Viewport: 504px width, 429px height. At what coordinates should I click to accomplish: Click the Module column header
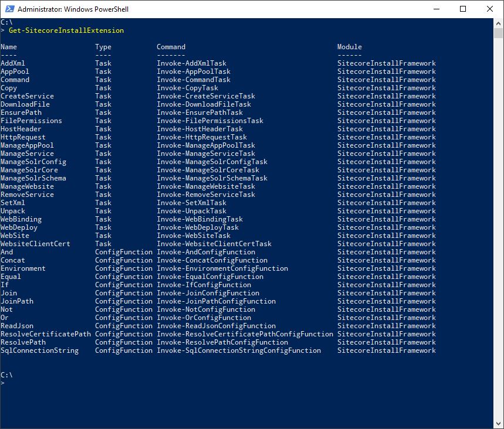click(349, 47)
